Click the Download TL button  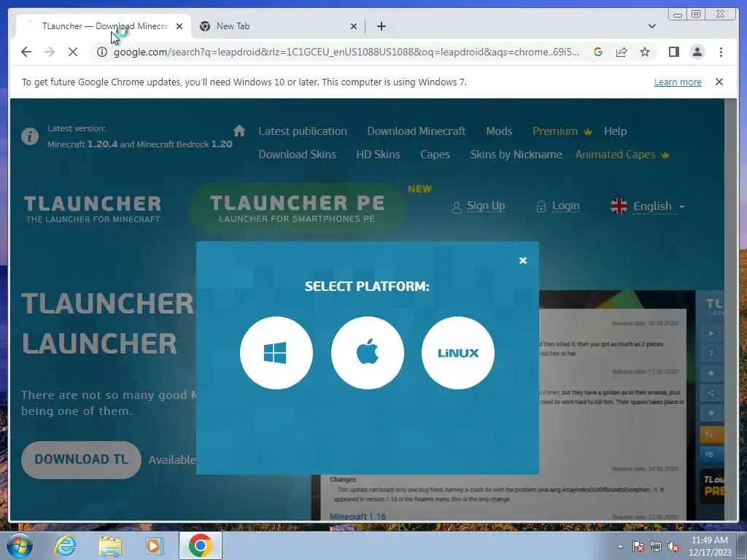81,459
